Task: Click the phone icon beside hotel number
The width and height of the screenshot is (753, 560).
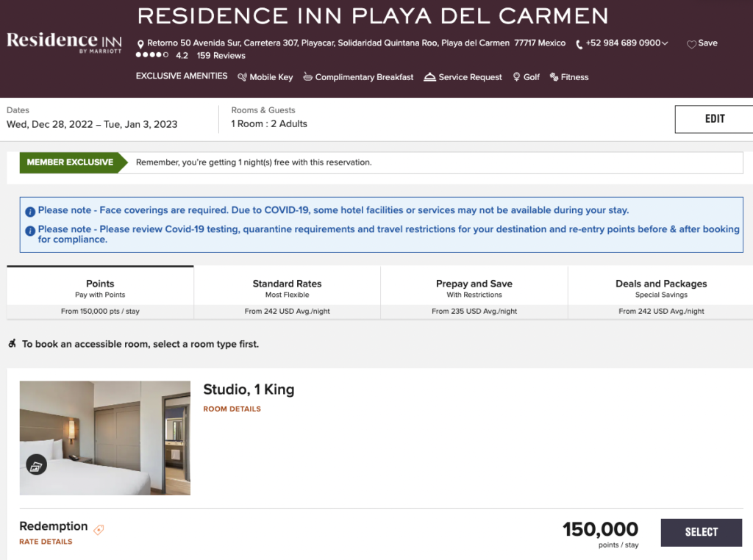Action: coord(579,44)
